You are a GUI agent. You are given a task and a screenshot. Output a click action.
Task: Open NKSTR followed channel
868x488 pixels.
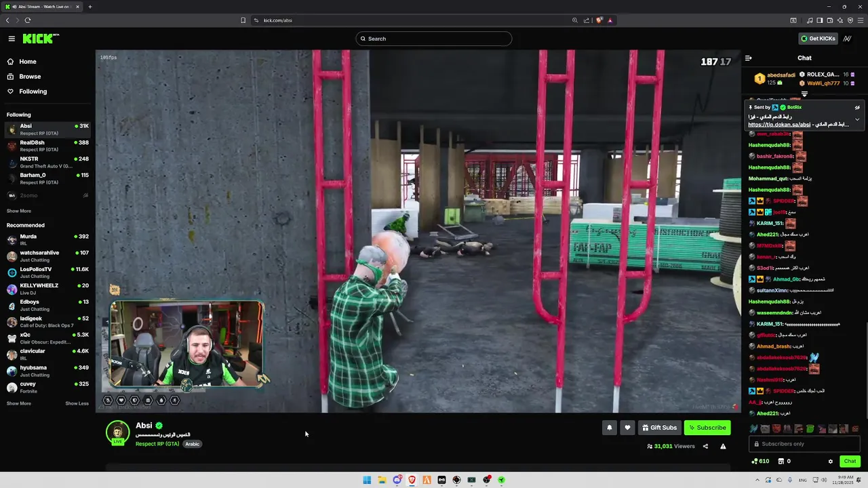[x=47, y=162]
